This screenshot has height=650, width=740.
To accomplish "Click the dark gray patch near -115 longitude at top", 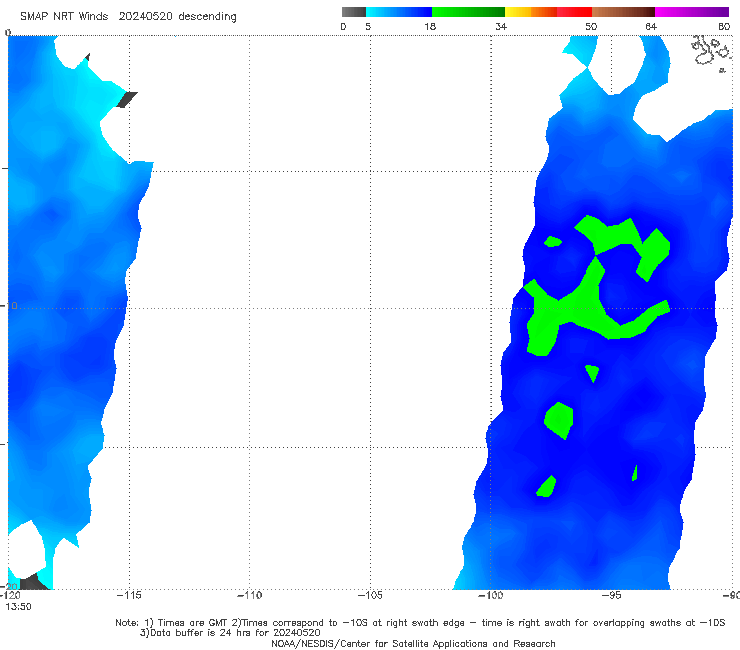I will point(127,100).
